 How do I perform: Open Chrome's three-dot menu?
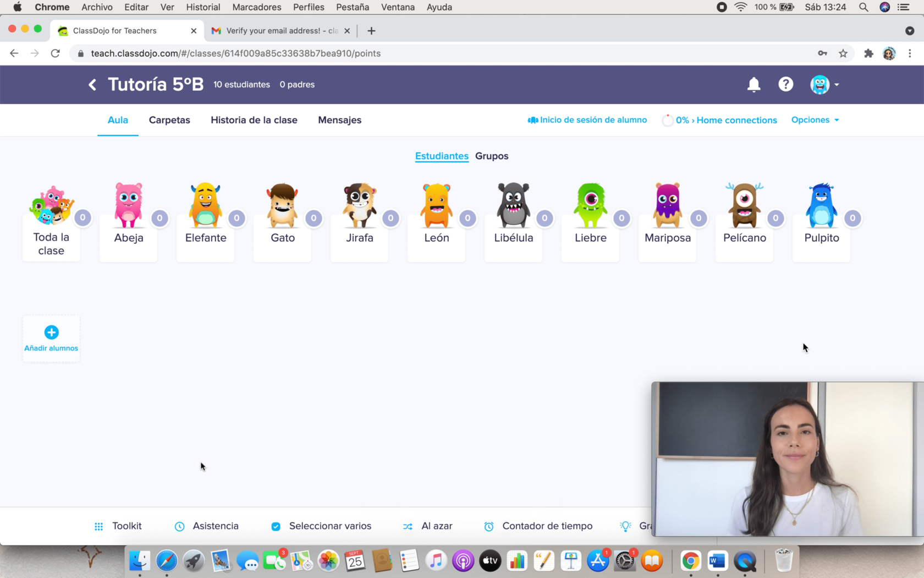click(910, 53)
